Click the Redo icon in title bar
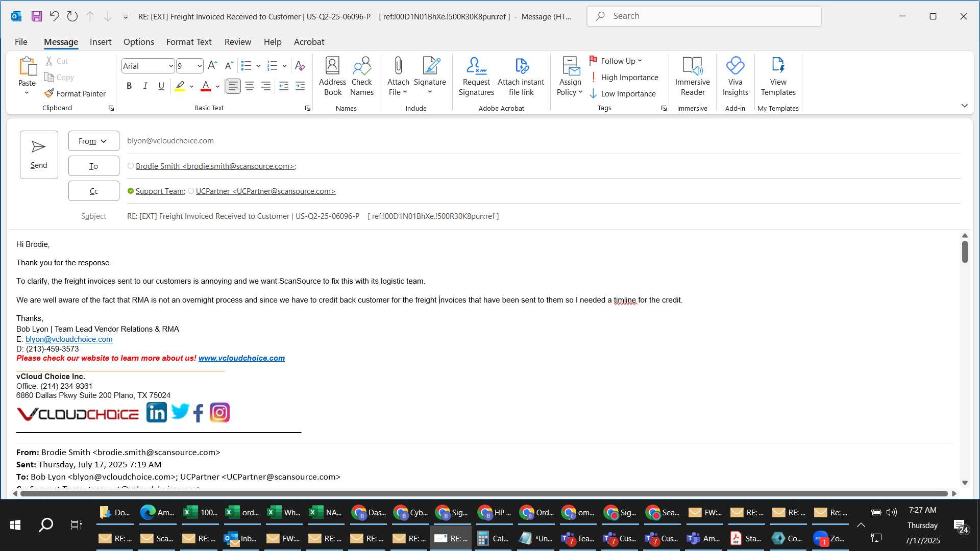Screen dimensions: 980x551 click(x=72, y=16)
